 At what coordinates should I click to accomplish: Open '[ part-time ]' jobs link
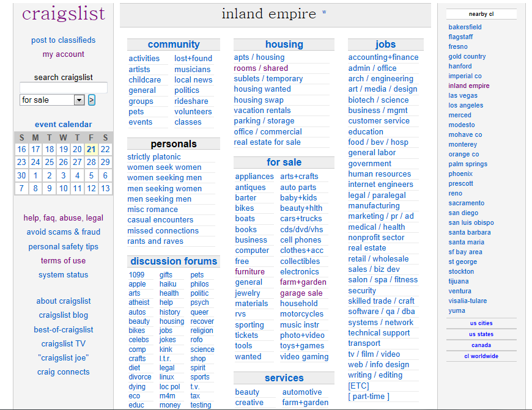[x=369, y=397]
